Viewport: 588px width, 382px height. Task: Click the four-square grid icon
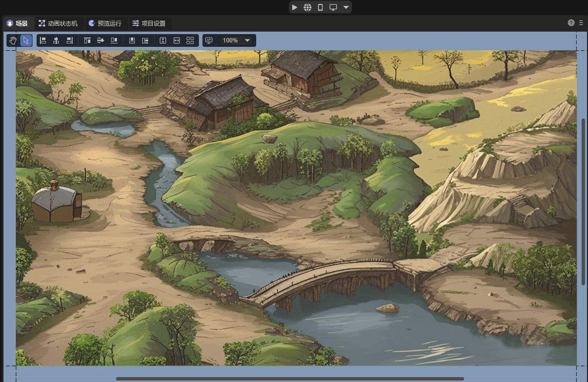[190, 40]
